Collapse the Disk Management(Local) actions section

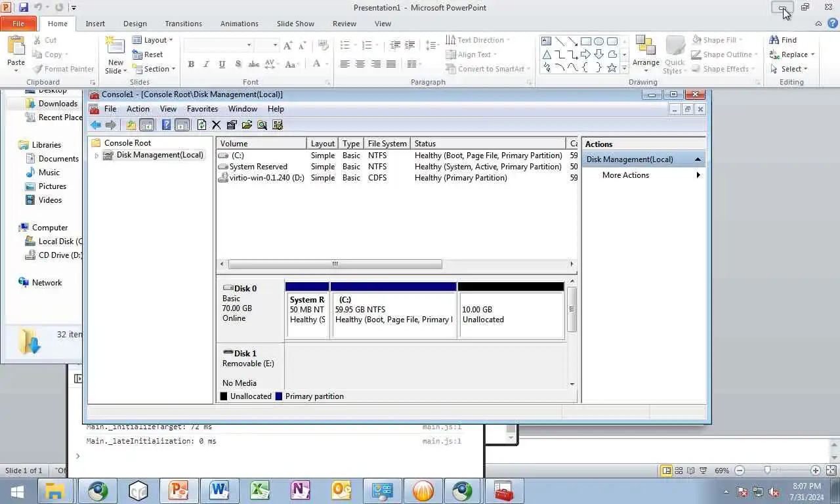[698, 159]
